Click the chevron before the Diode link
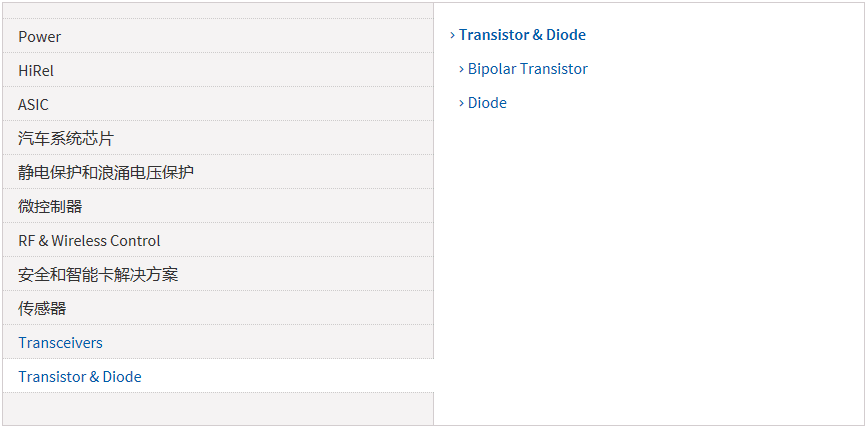Image resolution: width=868 pixels, height=431 pixels. tap(461, 103)
